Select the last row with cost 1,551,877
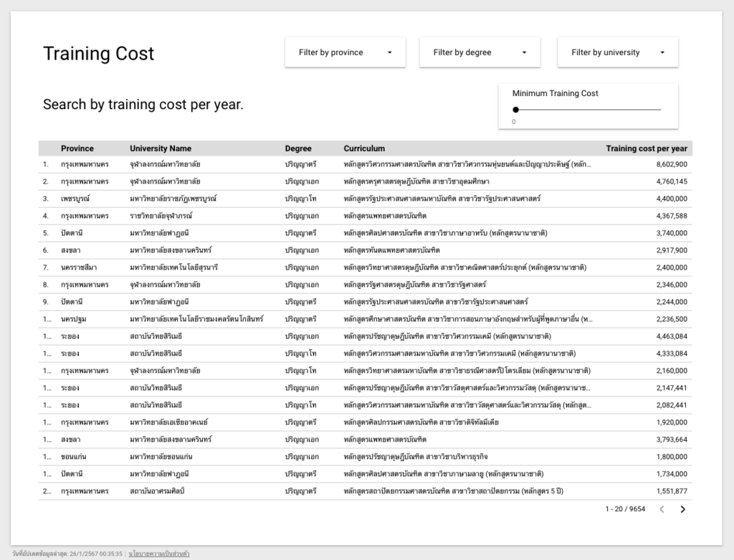Image resolution: width=734 pixels, height=560 pixels. tap(365, 491)
